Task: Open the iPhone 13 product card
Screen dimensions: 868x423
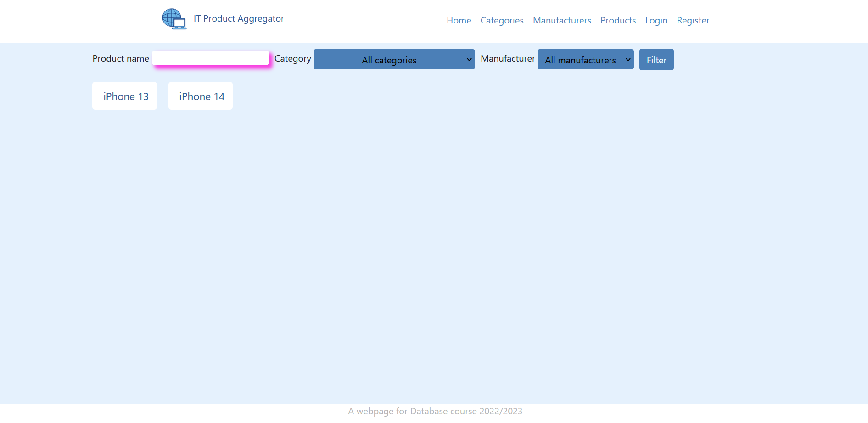Action: pos(125,96)
